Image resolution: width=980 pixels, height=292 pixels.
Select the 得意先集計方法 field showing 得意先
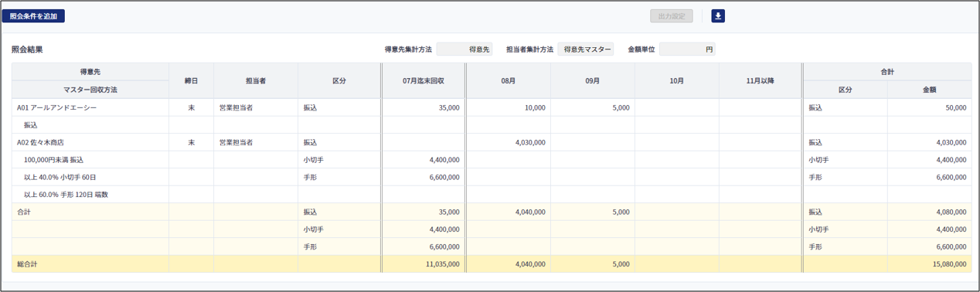[464, 49]
